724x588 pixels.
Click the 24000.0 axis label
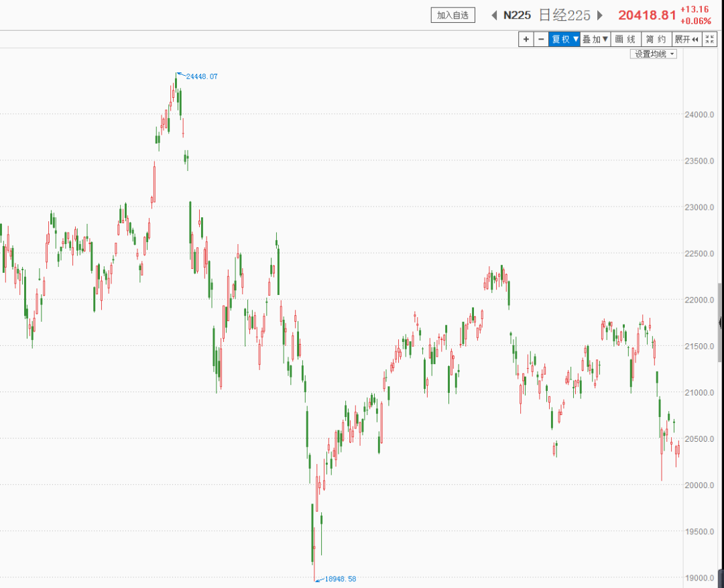[699, 115]
